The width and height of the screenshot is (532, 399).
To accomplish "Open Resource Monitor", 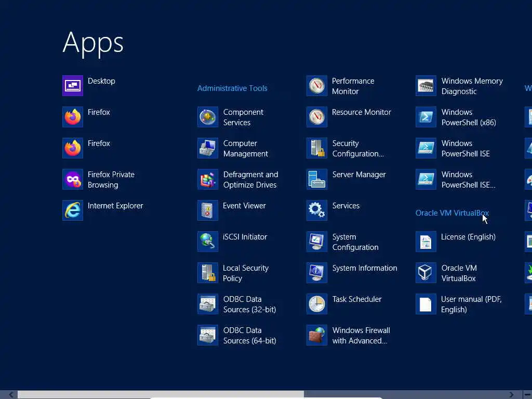I will coord(349,117).
